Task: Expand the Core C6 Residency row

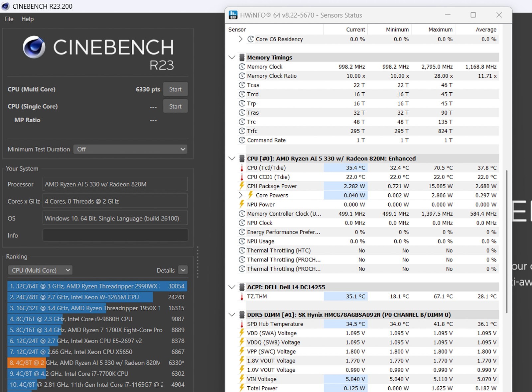Action: click(240, 39)
